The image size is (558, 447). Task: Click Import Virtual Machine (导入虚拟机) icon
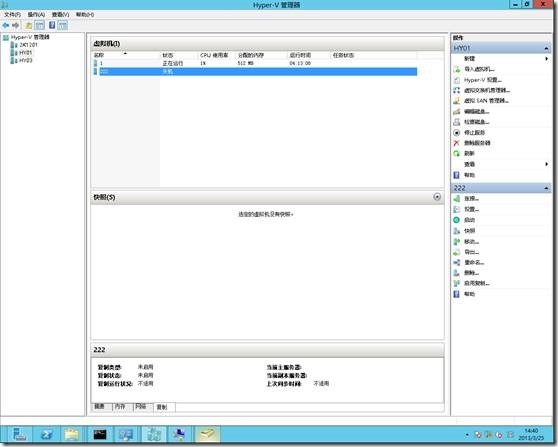pyautogui.click(x=457, y=69)
